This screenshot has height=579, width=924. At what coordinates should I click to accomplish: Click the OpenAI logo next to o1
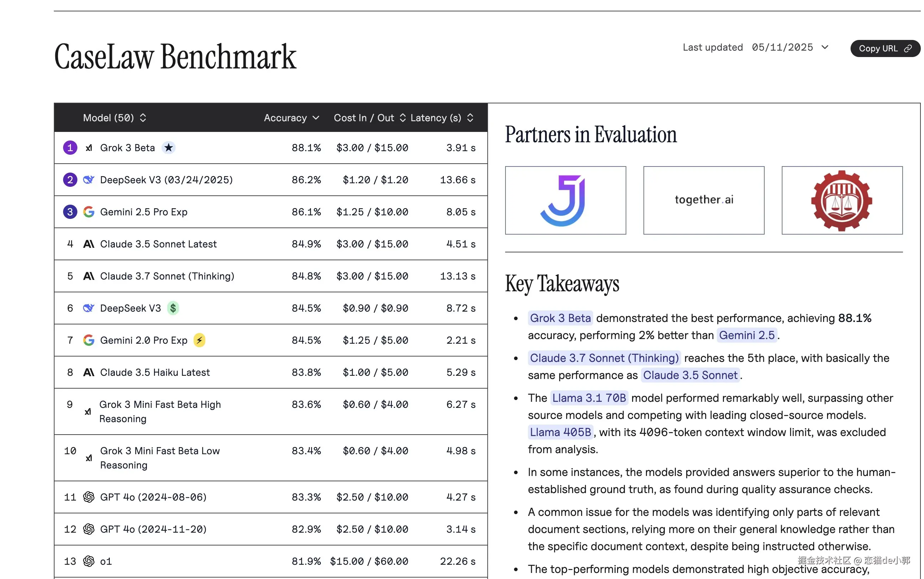[x=89, y=562]
